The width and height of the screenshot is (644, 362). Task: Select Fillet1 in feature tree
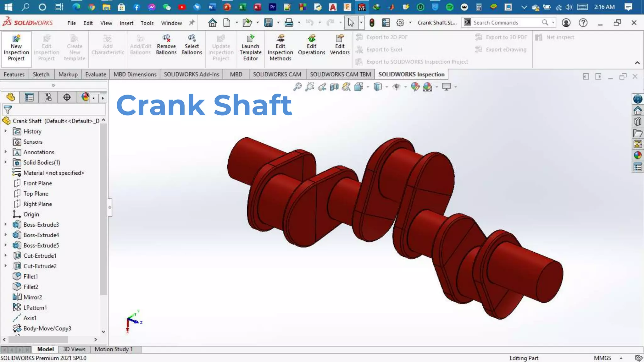pyautogui.click(x=31, y=277)
